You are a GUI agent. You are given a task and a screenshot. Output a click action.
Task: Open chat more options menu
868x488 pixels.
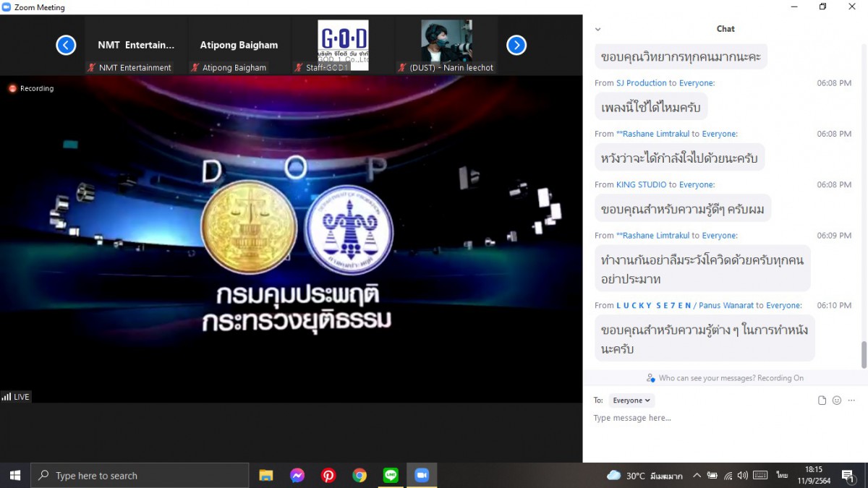pyautogui.click(x=851, y=401)
